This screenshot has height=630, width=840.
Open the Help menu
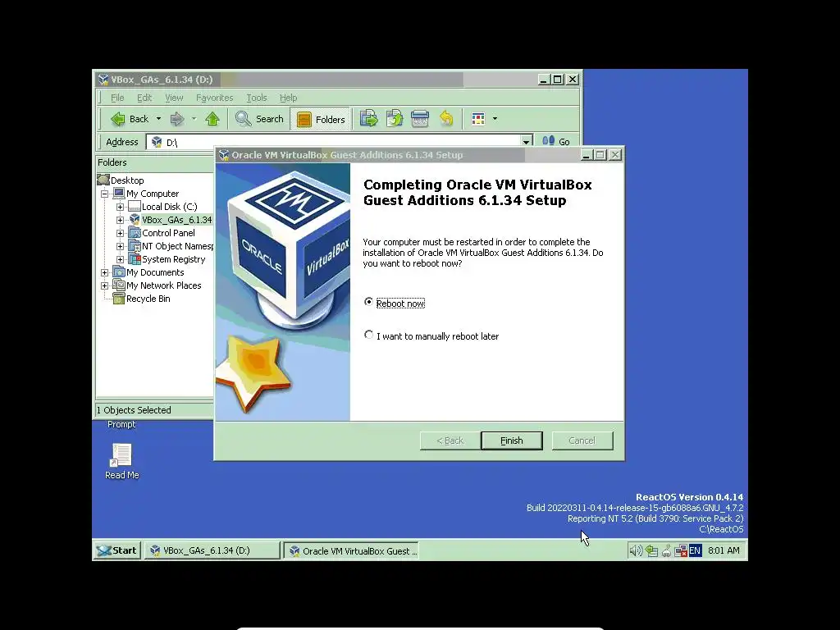point(288,98)
